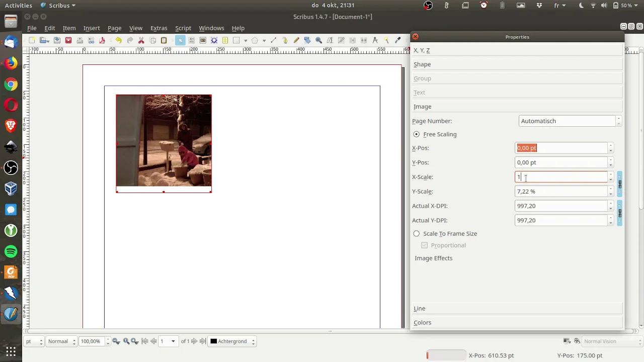Select the Zoom tool
The height and width of the screenshot is (362, 644).
click(318, 40)
